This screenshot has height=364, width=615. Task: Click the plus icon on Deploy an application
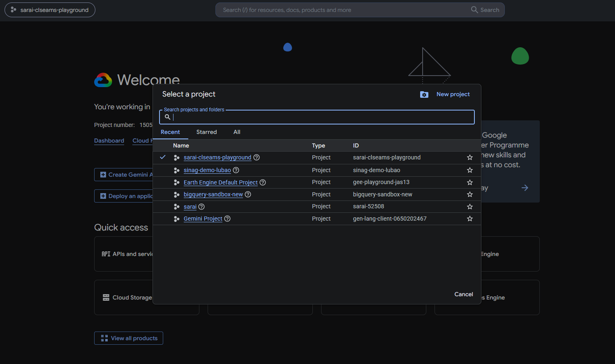pos(103,196)
